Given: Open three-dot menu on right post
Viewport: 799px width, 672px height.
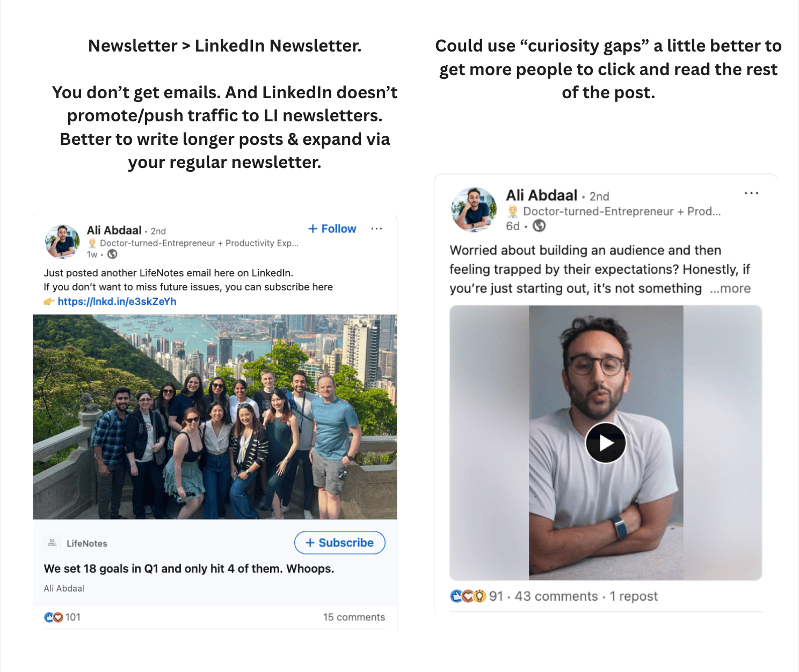Looking at the screenshot, I should click(x=751, y=193).
